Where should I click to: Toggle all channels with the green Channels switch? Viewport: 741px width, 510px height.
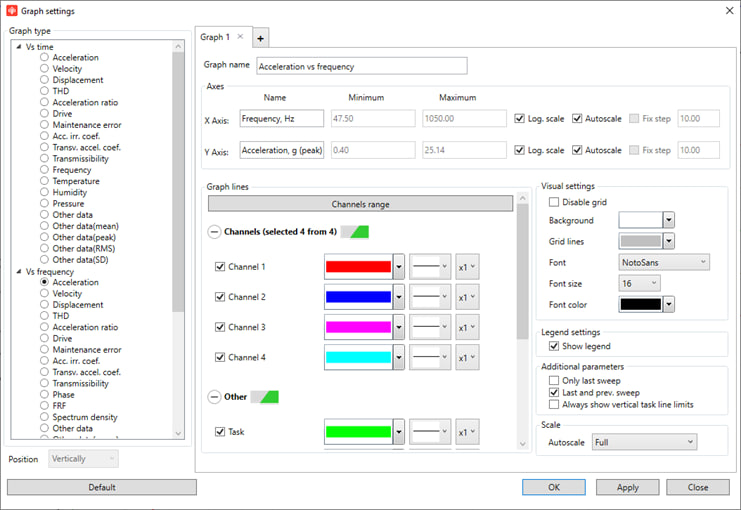(x=355, y=232)
